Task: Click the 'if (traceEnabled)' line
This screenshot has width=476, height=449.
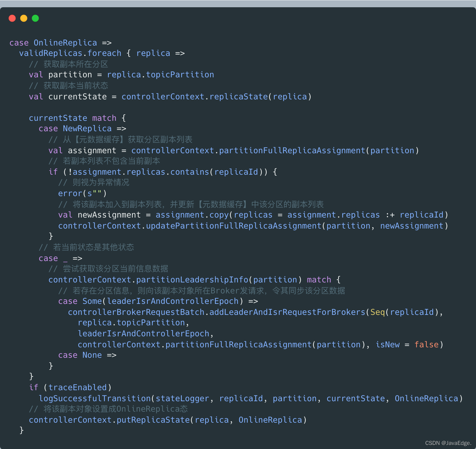Action: click(x=70, y=388)
